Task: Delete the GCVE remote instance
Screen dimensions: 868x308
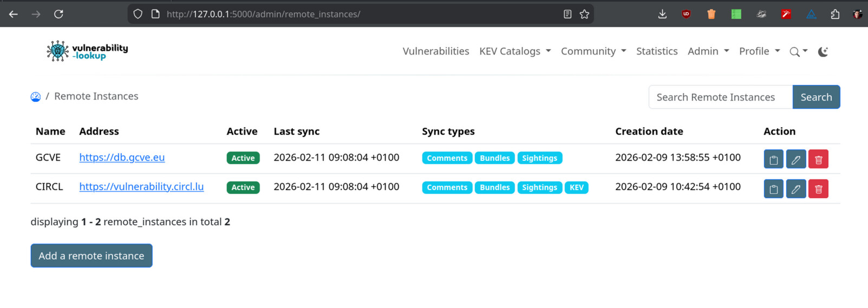Action: pyautogui.click(x=818, y=160)
